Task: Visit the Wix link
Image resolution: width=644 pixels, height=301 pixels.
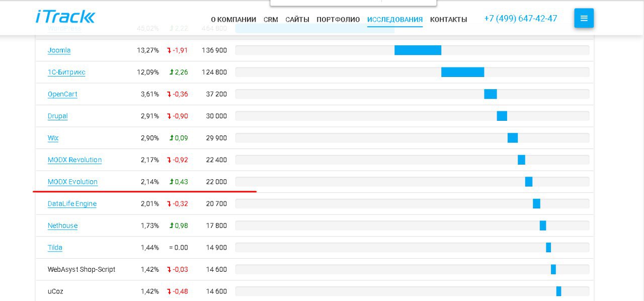Action: point(53,138)
